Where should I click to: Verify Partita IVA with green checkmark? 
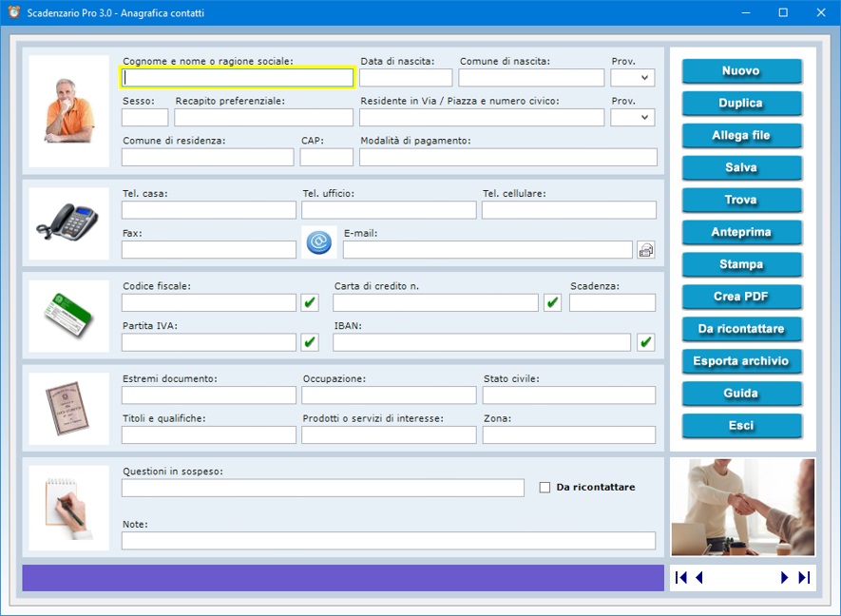coord(310,342)
